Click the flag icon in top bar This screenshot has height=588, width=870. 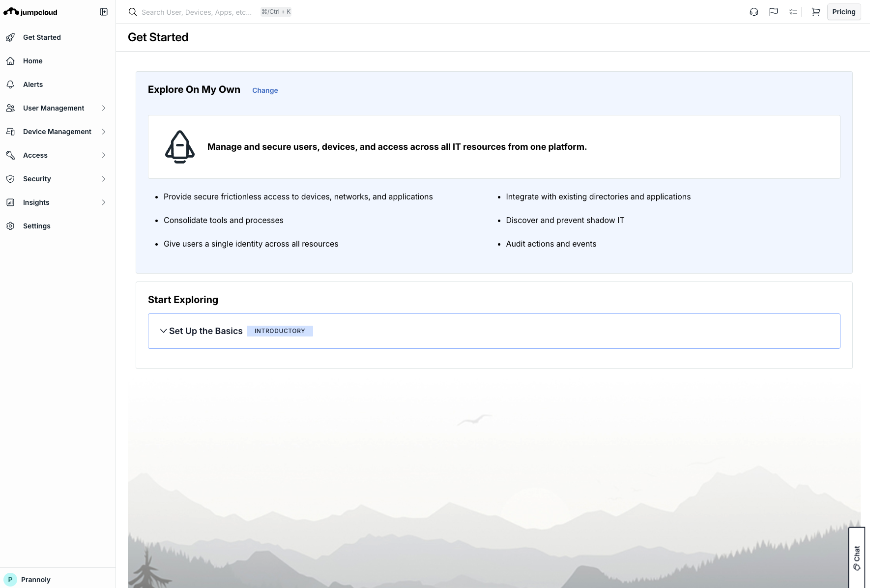click(x=774, y=12)
